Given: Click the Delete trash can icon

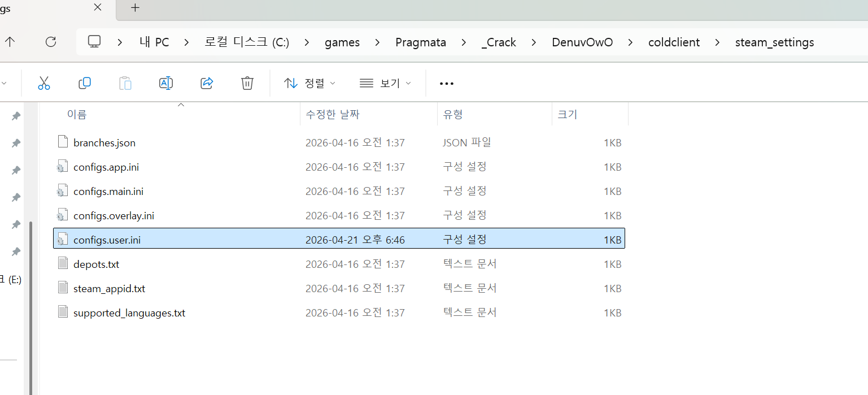Looking at the screenshot, I should click(x=247, y=83).
